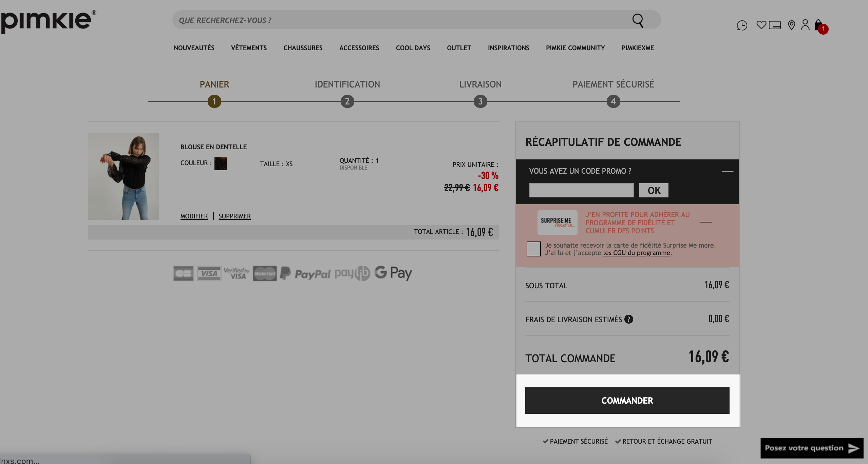The image size is (868, 464).
Task: Open the Nouveautés menu
Action: [194, 48]
